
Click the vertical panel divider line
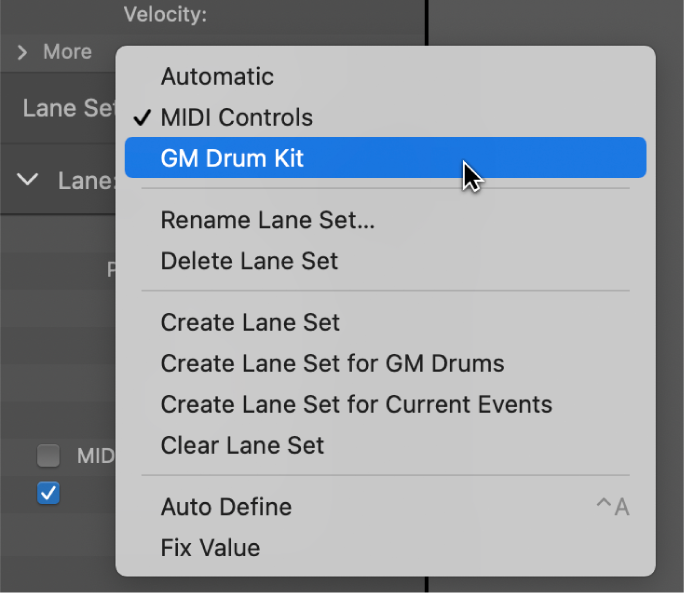click(426, 22)
